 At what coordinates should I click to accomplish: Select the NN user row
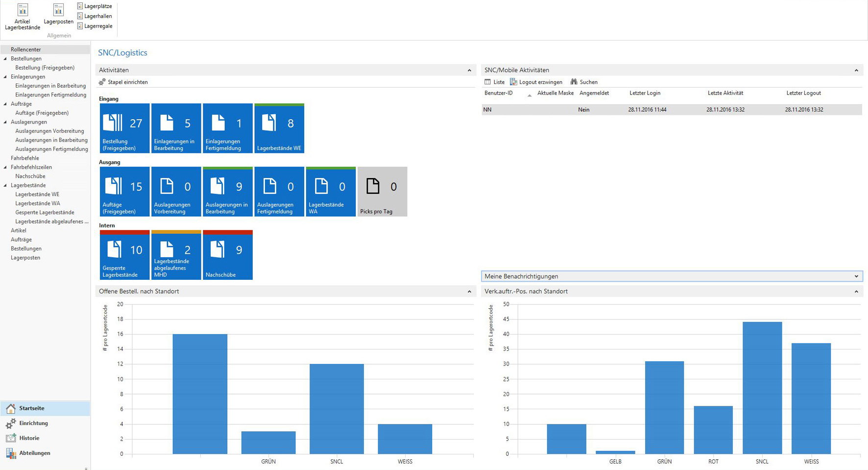672,110
